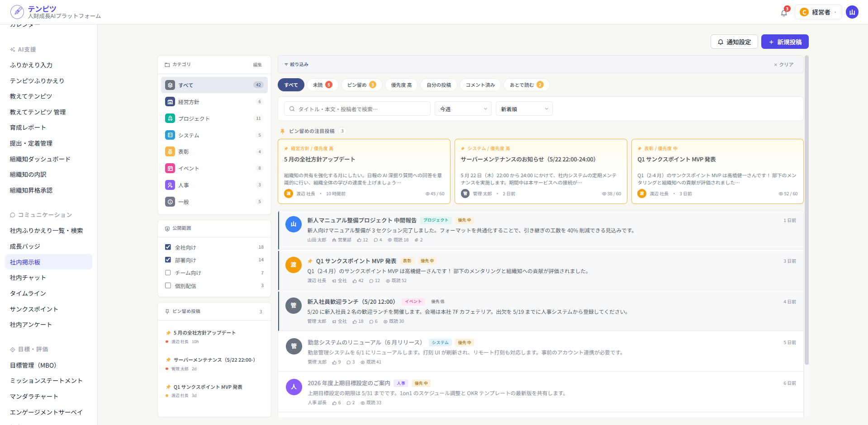The height and width of the screenshot is (425, 868).
Task: Select the 経営方針 category icon
Action: point(170,102)
